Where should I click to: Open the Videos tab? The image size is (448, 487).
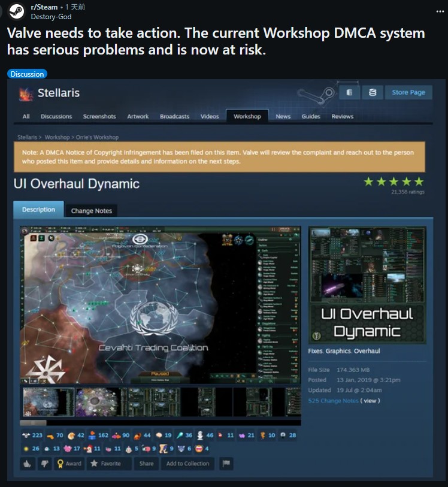click(x=210, y=116)
